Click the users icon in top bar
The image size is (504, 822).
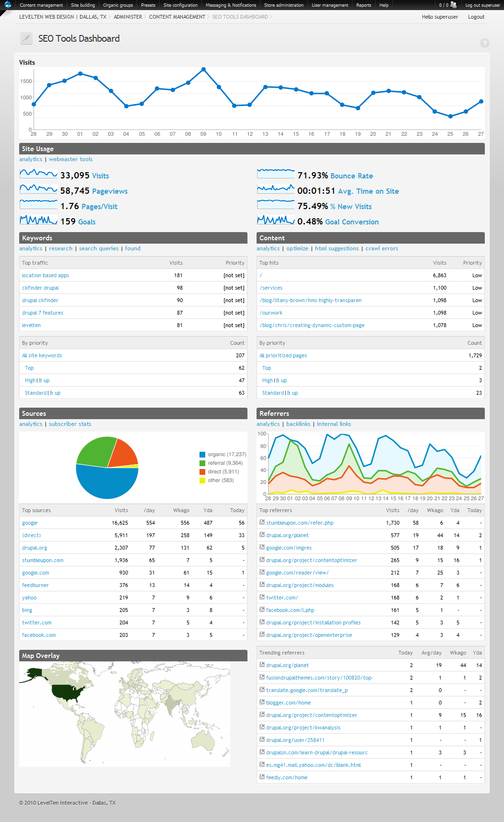point(454,5)
